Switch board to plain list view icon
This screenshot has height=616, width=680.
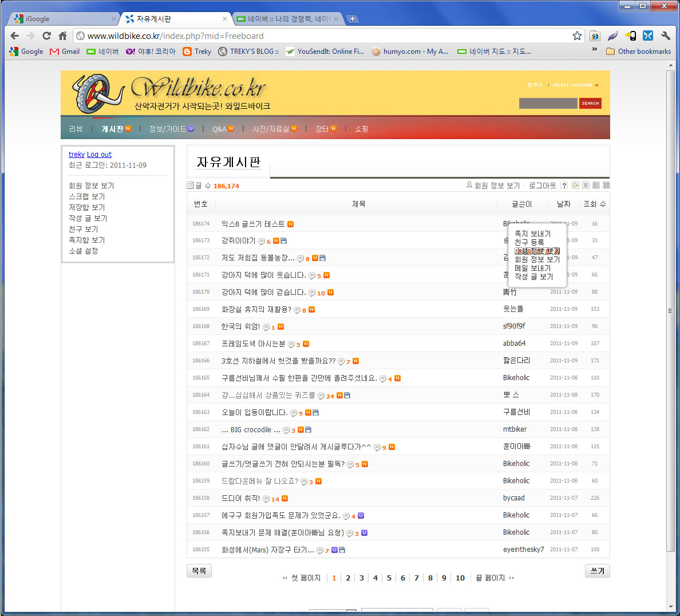click(x=586, y=185)
